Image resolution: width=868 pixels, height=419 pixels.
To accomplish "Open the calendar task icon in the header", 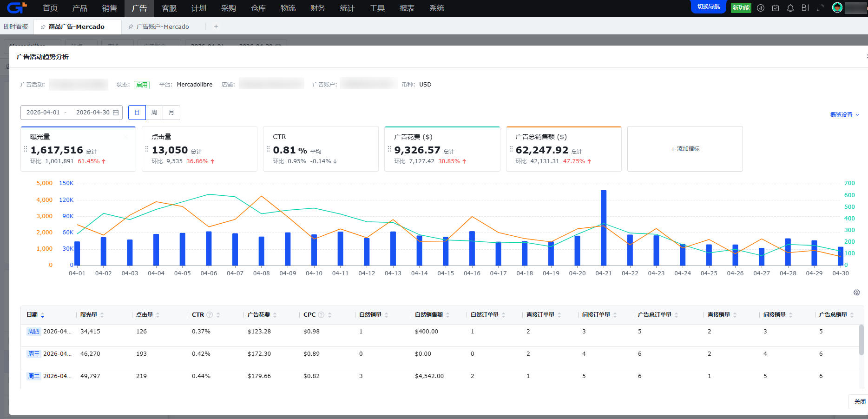I will (776, 8).
